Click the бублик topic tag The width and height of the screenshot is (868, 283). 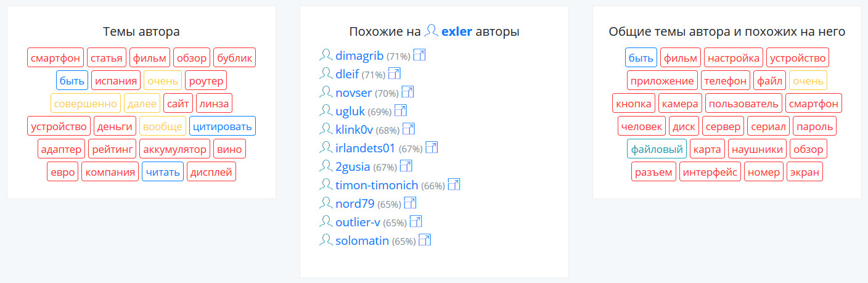234,58
